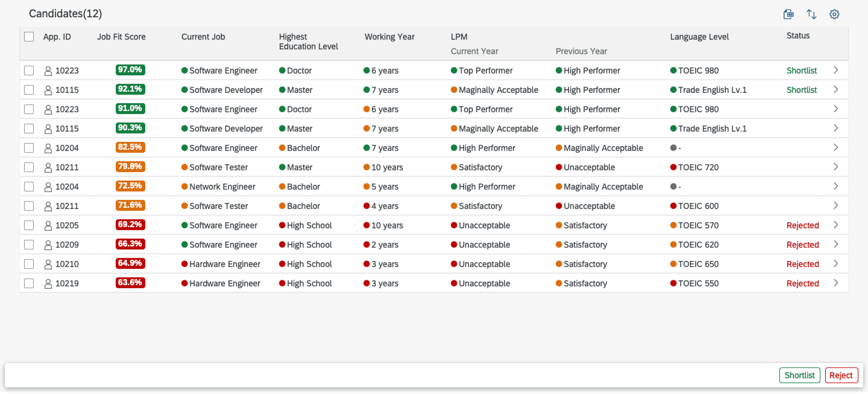
Task: Click person icon beside applicant 10210
Action: 48,264
